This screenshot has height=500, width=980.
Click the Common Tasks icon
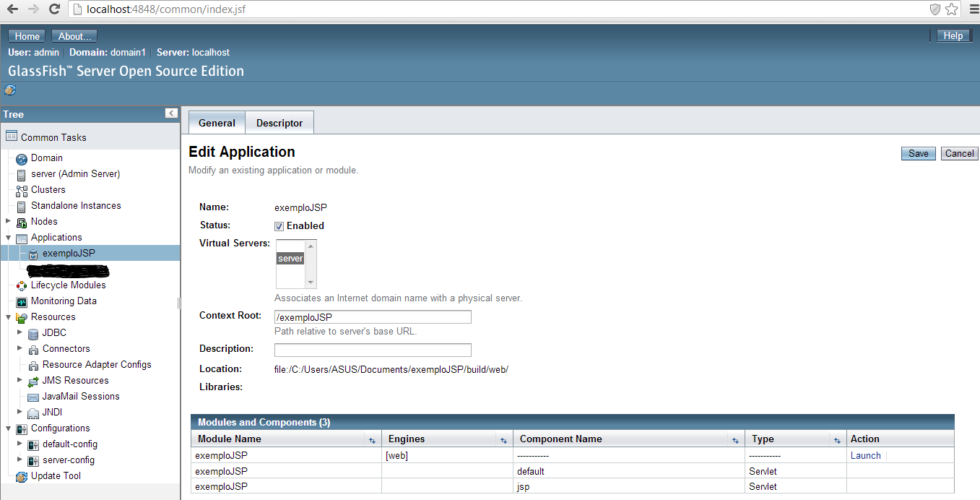12,137
